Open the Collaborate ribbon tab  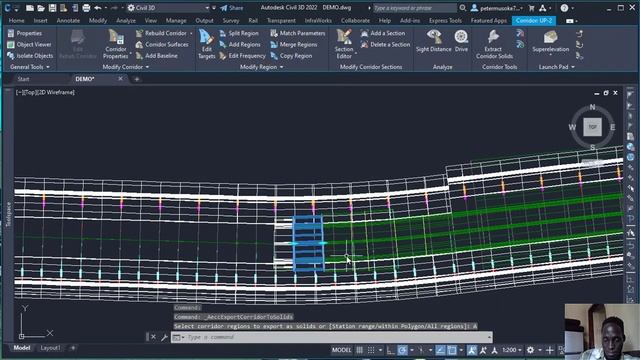(x=355, y=20)
